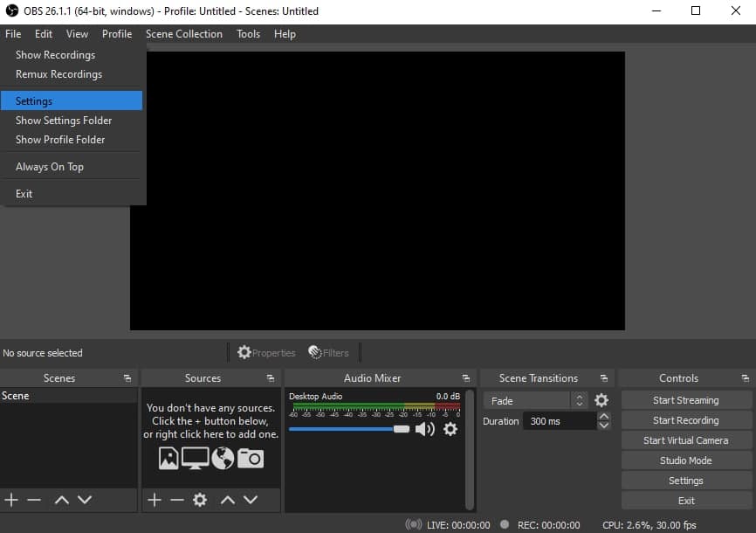
Task: Move the source down with the arrow icon
Action: pos(251,500)
